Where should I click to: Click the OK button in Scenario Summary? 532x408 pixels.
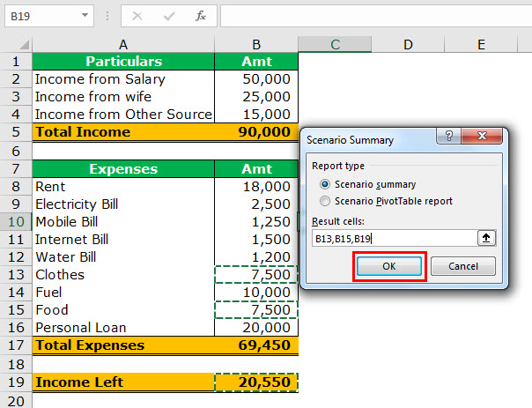coord(388,266)
